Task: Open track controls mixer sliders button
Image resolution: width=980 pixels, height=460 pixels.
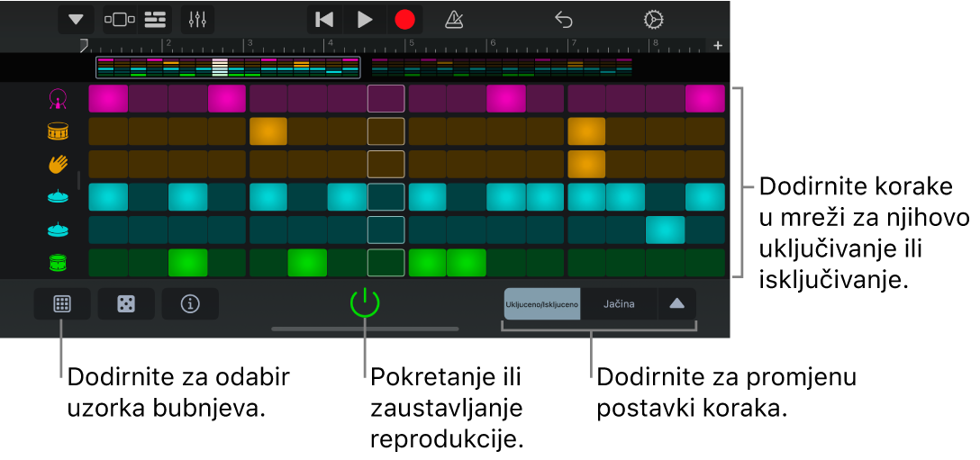Action: 197,20
